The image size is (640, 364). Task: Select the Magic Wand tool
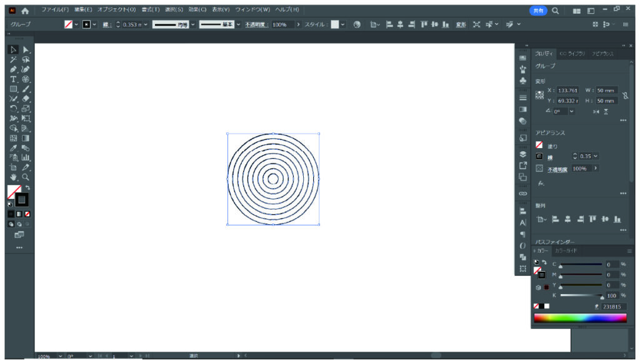click(13, 59)
